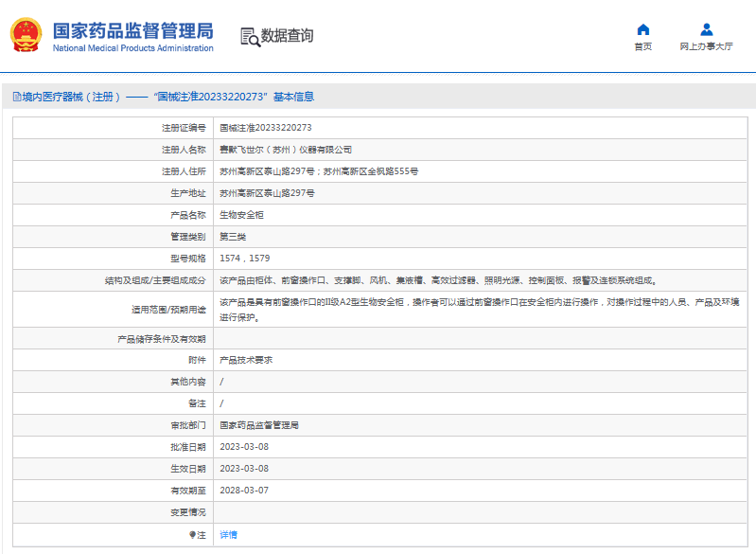Viewport: 756px width, 554px height.
Task: Click the national emblem logo
Action: [26, 36]
